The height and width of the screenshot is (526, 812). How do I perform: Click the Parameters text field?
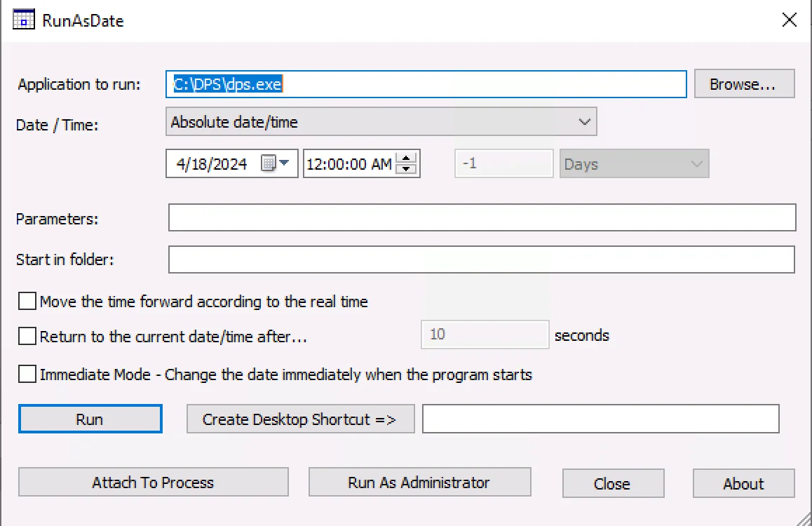(482, 217)
